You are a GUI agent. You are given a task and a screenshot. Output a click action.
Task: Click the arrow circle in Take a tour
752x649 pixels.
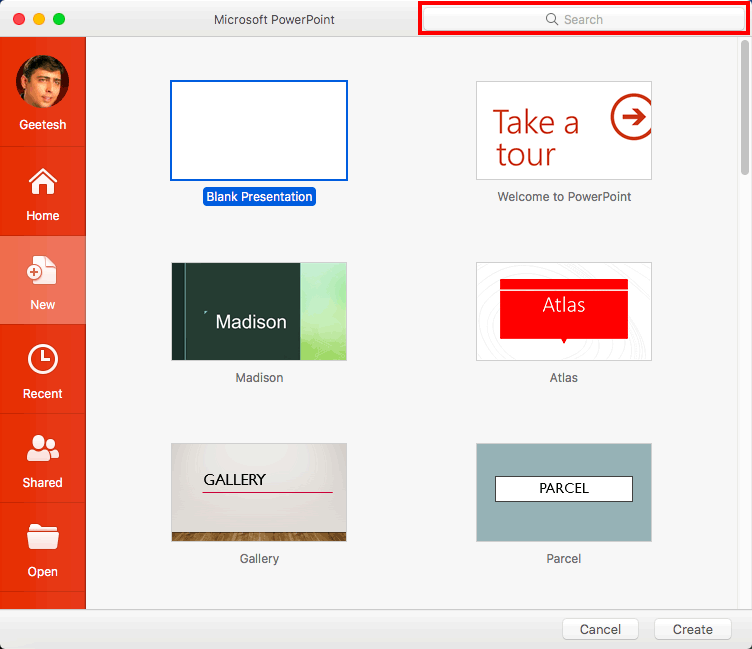pos(631,117)
